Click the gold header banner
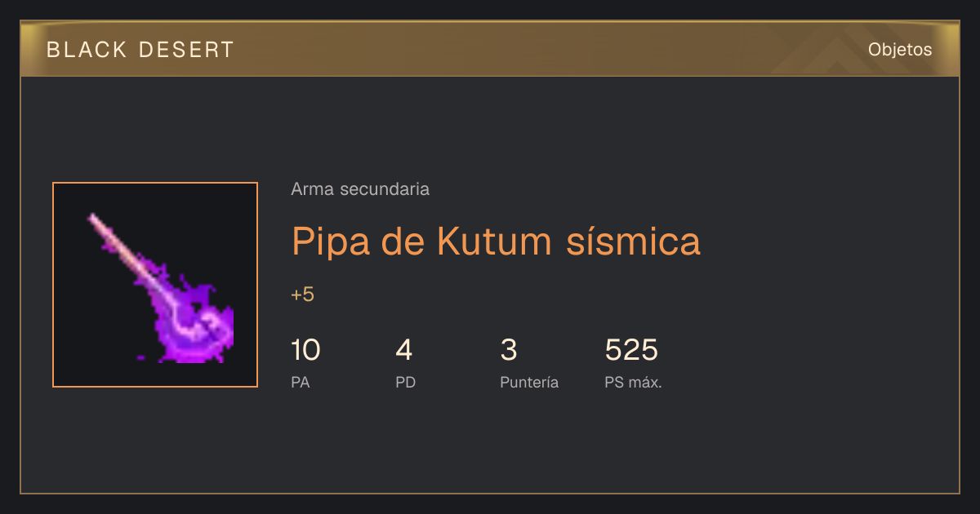This screenshot has height=514, width=980. (490, 49)
